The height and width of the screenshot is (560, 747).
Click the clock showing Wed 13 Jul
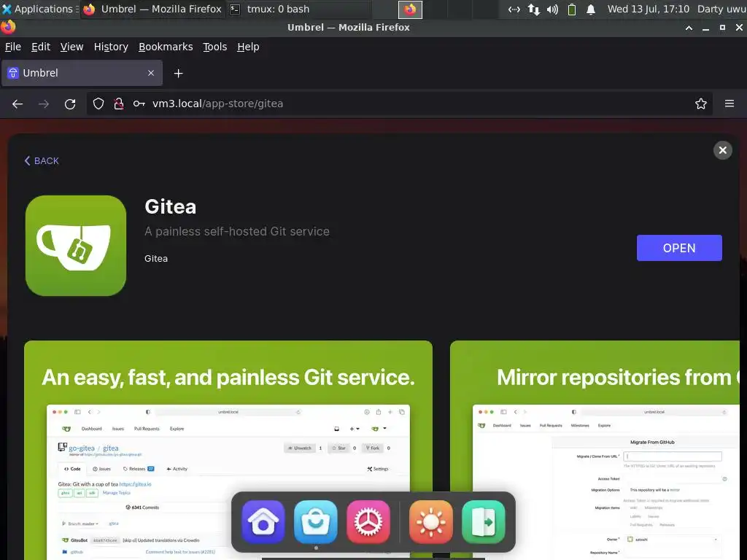pos(648,9)
